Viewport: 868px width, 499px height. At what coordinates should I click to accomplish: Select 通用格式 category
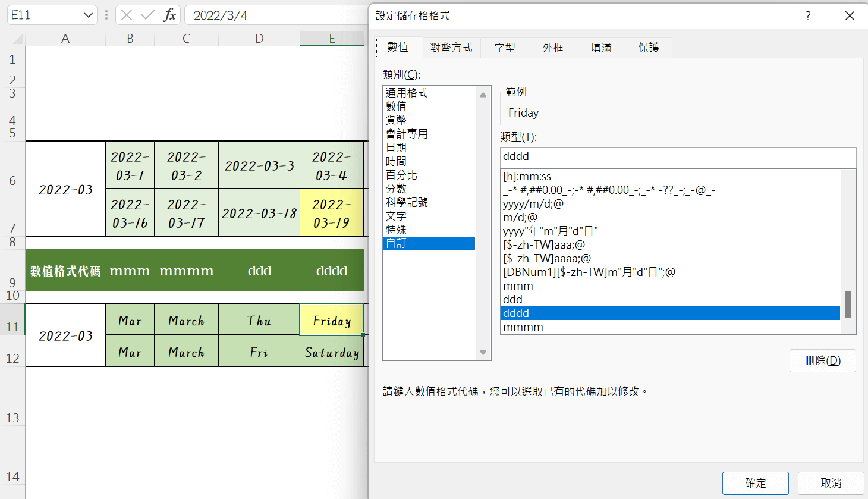tap(429, 93)
